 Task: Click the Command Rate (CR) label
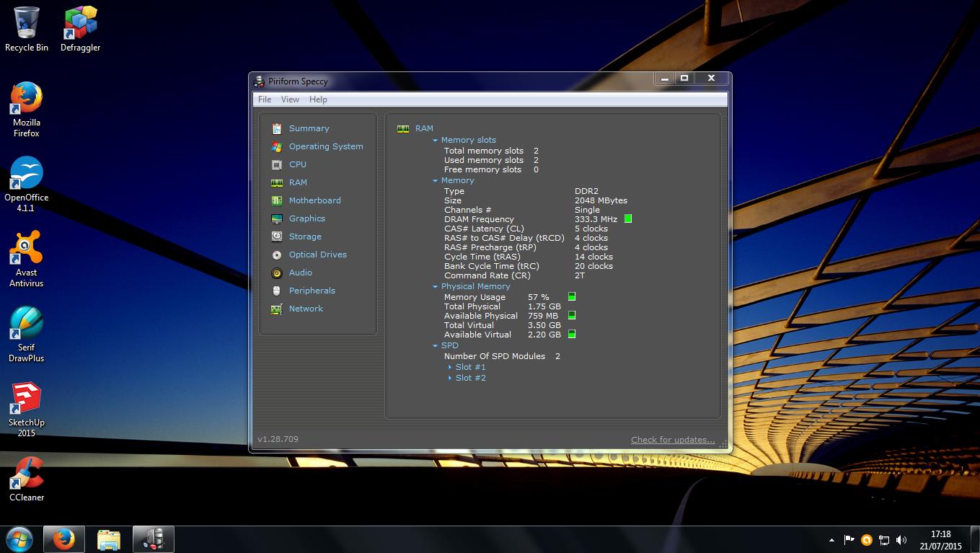(x=487, y=275)
